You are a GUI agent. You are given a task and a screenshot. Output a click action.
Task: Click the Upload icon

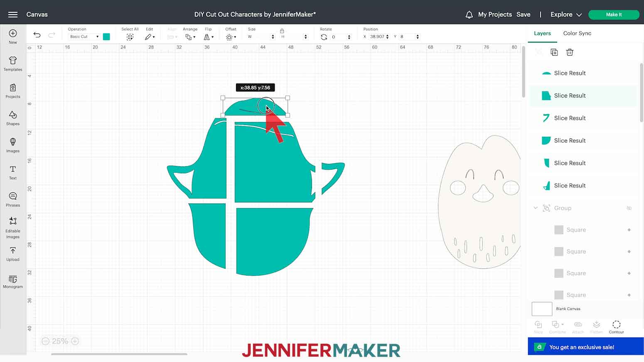(13, 254)
